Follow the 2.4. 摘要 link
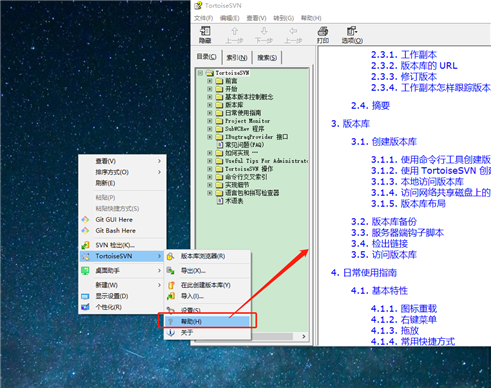Image resolution: width=491 pixels, height=388 pixels. click(370, 106)
